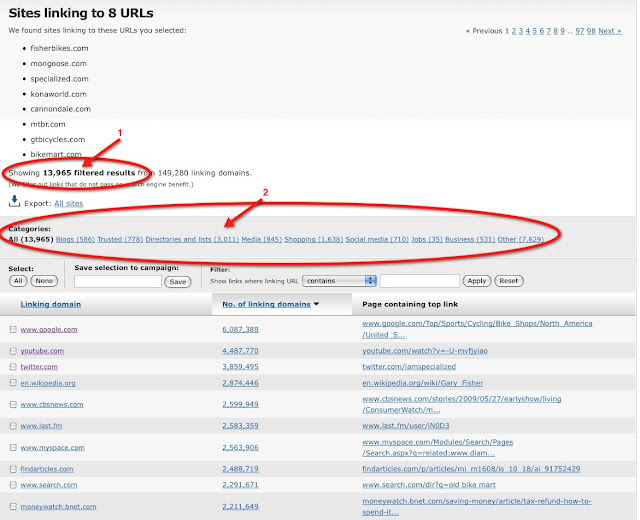Image resolution: width=640 pixels, height=520 pixels.
Task: Open the 'contains' filter dropdown
Action: (x=339, y=281)
